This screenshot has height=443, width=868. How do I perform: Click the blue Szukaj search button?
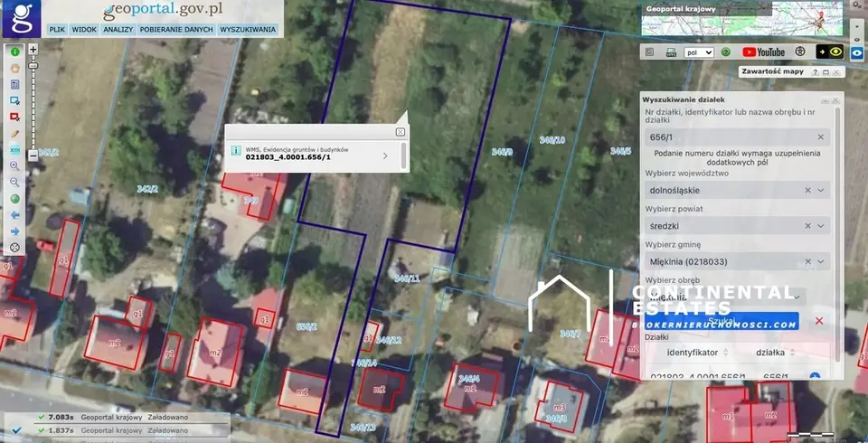pyautogui.click(x=722, y=321)
